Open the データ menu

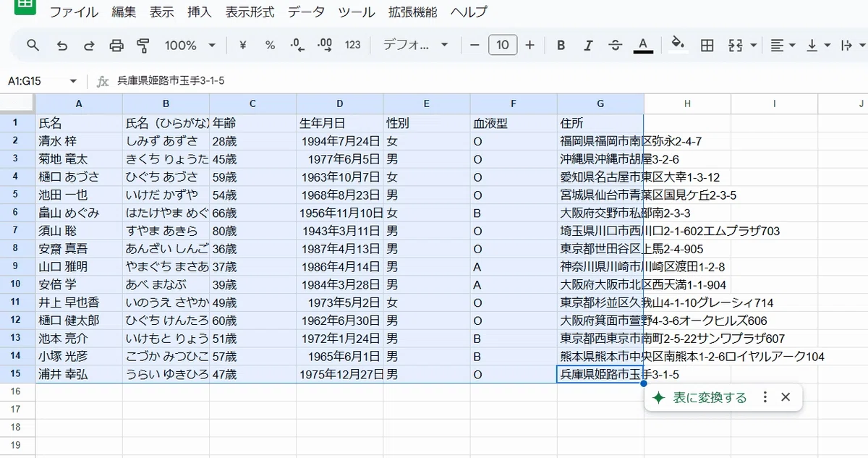pyautogui.click(x=306, y=12)
